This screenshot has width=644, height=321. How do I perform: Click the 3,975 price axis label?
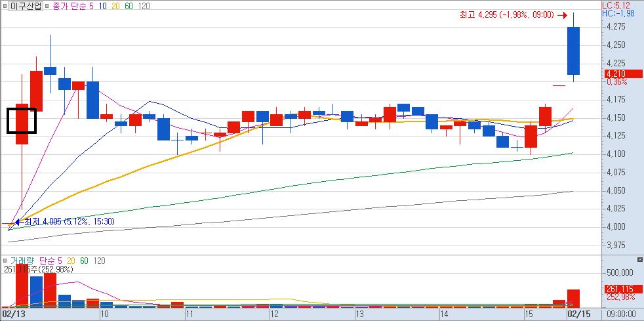point(616,246)
